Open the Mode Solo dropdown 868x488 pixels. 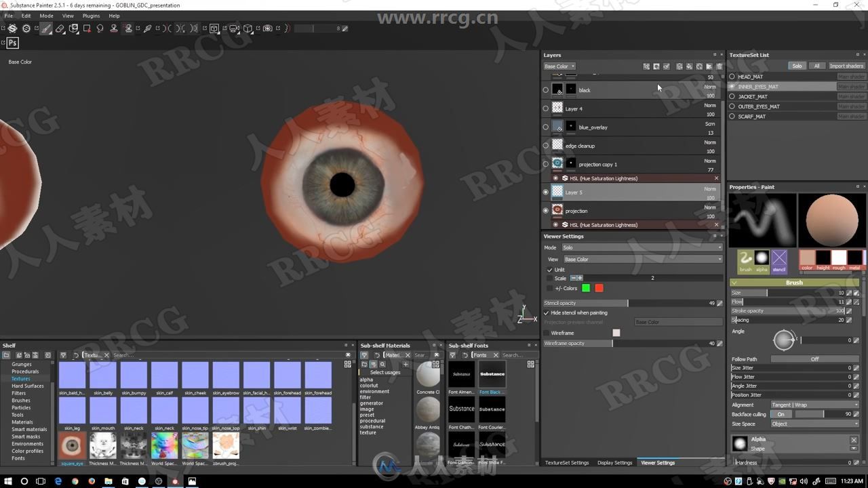642,247
